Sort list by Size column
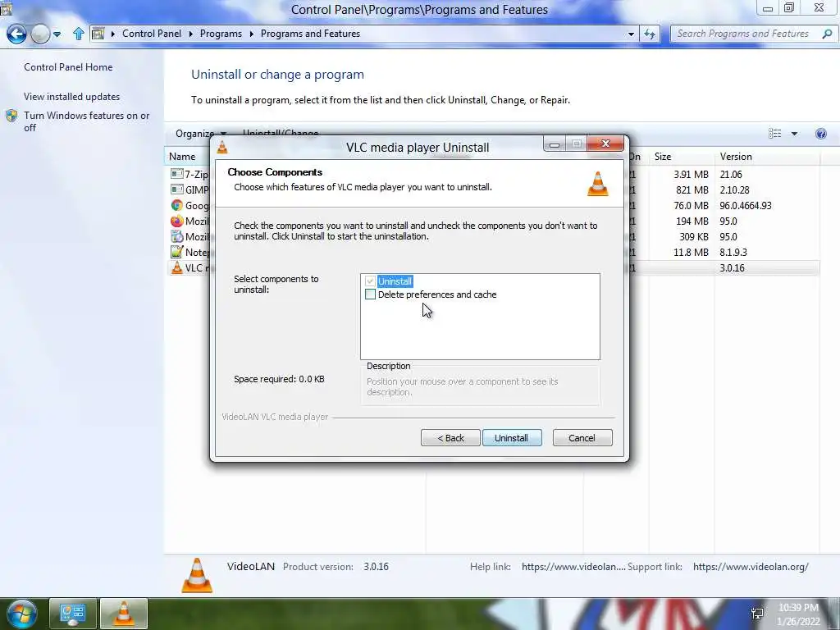Viewport: 840px width, 630px height. (x=663, y=157)
